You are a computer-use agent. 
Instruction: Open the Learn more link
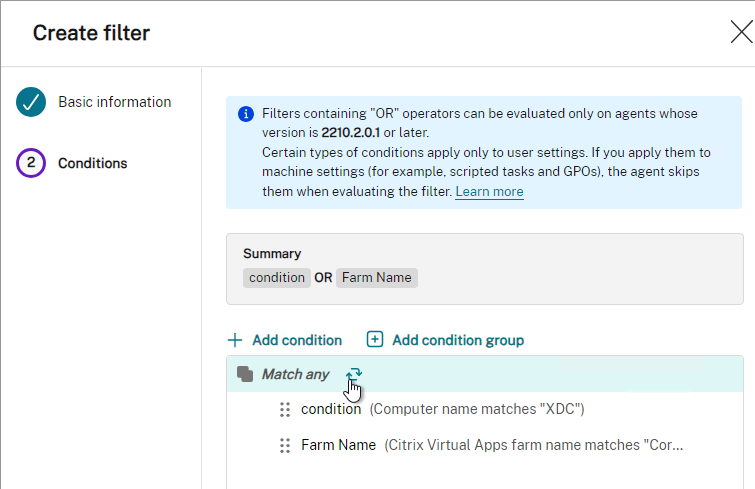coord(489,192)
